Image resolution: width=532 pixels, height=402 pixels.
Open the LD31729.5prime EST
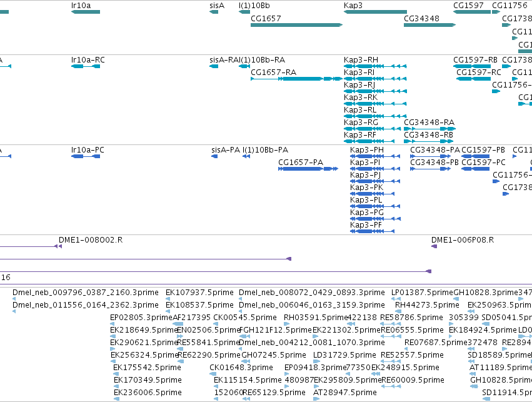pos(316,361)
